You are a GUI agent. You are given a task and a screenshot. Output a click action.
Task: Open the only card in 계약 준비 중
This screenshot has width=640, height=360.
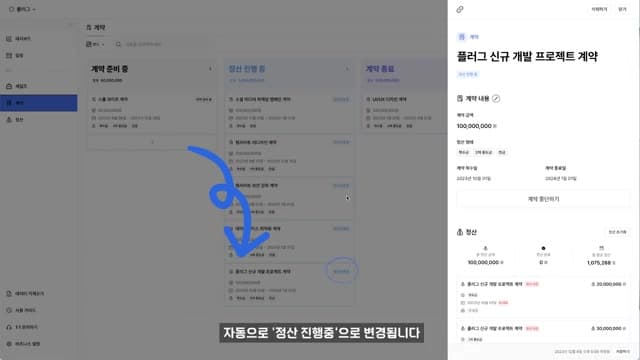tap(152, 113)
